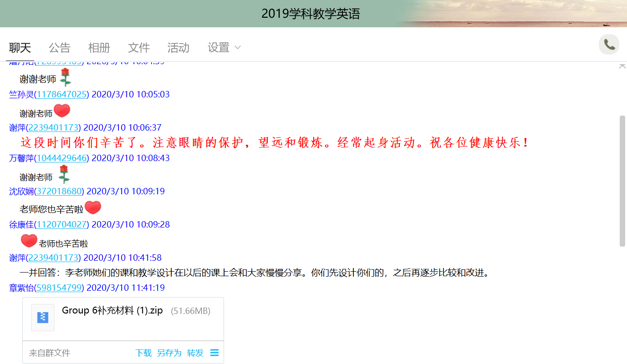The image size is (627, 364).
Task: Select the 活动 tab
Action: (x=178, y=47)
